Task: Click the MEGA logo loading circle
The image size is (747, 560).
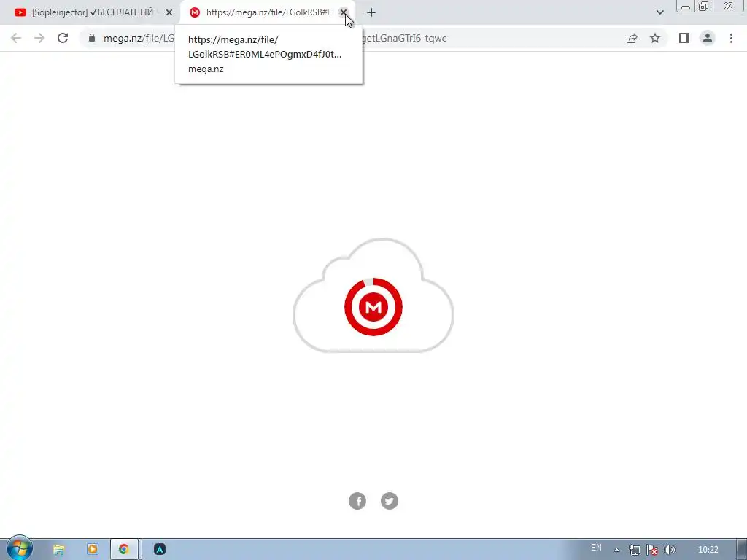Action: [x=373, y=307]
